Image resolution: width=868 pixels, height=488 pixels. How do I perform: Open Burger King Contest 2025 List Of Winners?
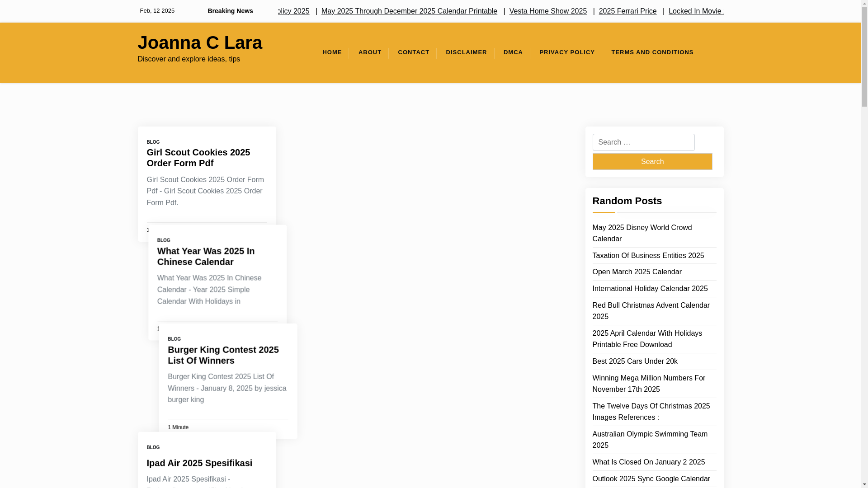tap(223, 355)
